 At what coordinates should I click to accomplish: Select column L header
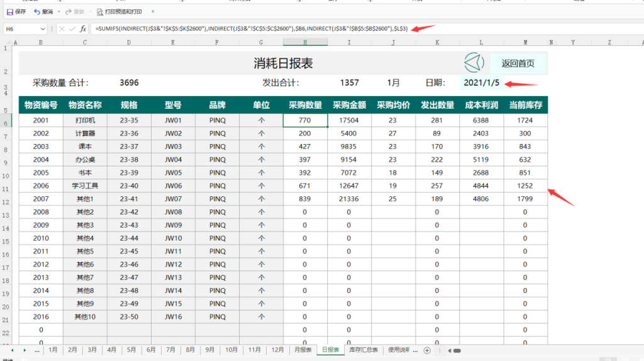pyautogui.click(x=481, y=42)
